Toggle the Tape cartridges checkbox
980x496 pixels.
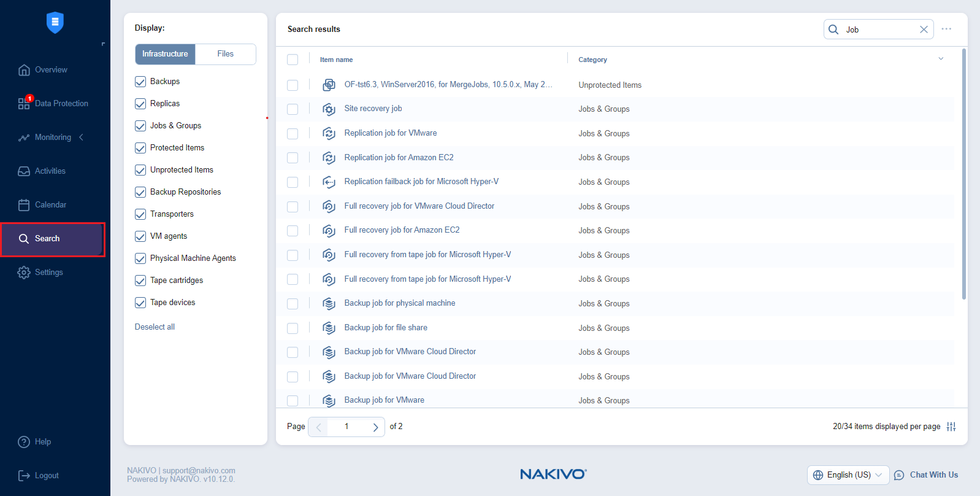140,281
